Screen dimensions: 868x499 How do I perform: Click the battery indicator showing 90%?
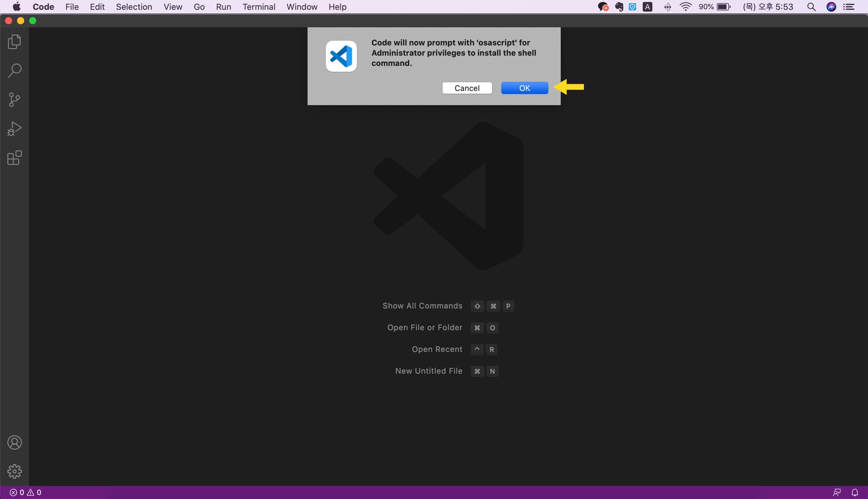[x=715, y=7]
